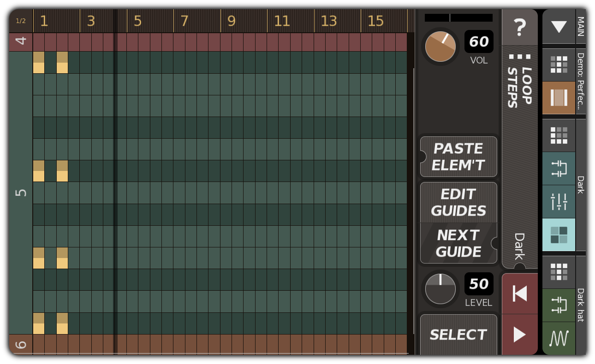Image resolution: width=595 pixels, height=364 pixels.
Task: Select the routing icon on the Dark track
Action: click(x=559, y=169)
